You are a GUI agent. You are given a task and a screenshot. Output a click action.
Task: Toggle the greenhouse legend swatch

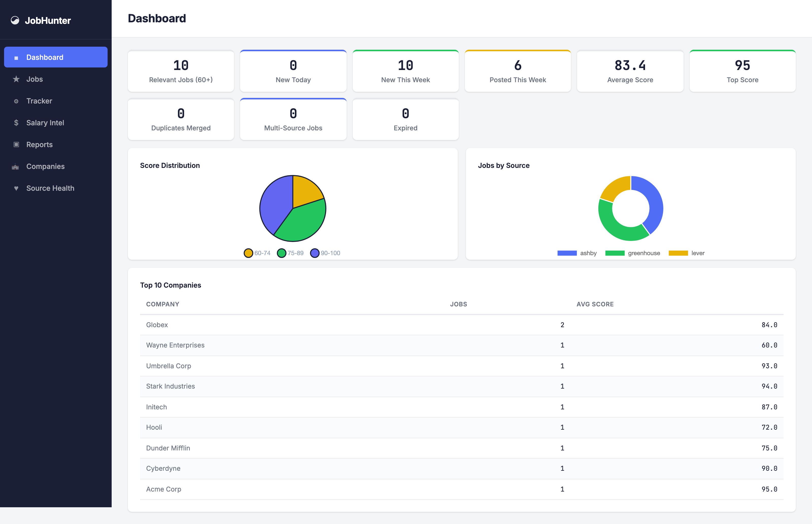coord(615,253)
